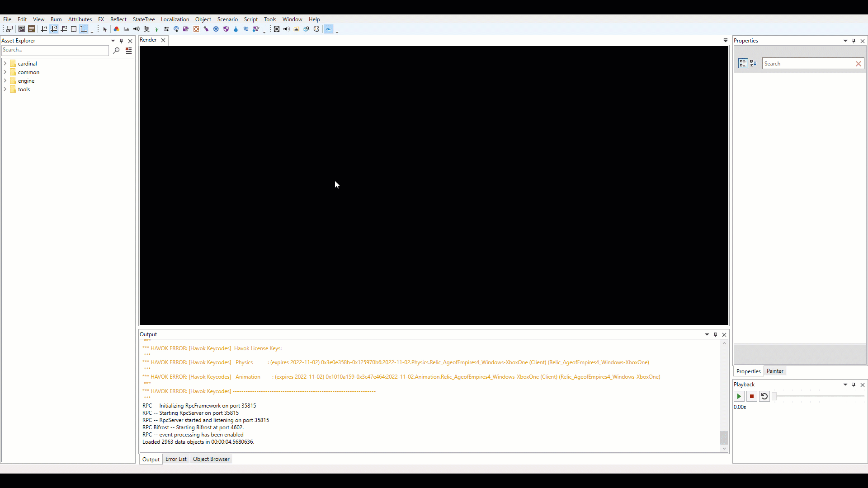868x488 pixels.
Task: Click the purple shield toolbar icon
Action: click(x=226, y=29)
